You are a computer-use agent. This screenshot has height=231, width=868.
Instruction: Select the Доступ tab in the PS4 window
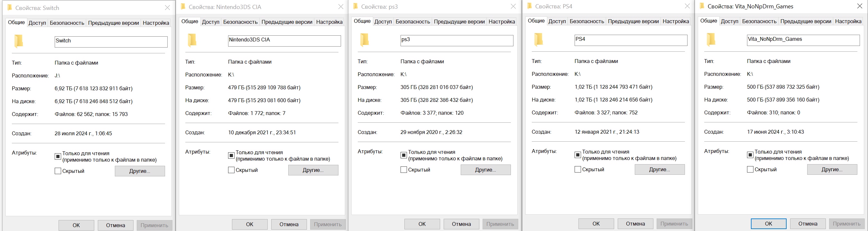557,21
